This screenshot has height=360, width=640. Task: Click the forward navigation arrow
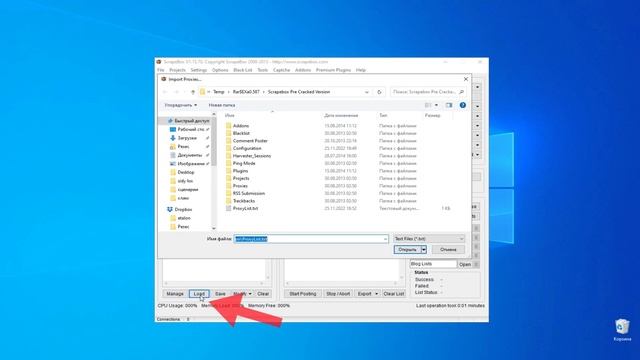click(x=176, y=92)
